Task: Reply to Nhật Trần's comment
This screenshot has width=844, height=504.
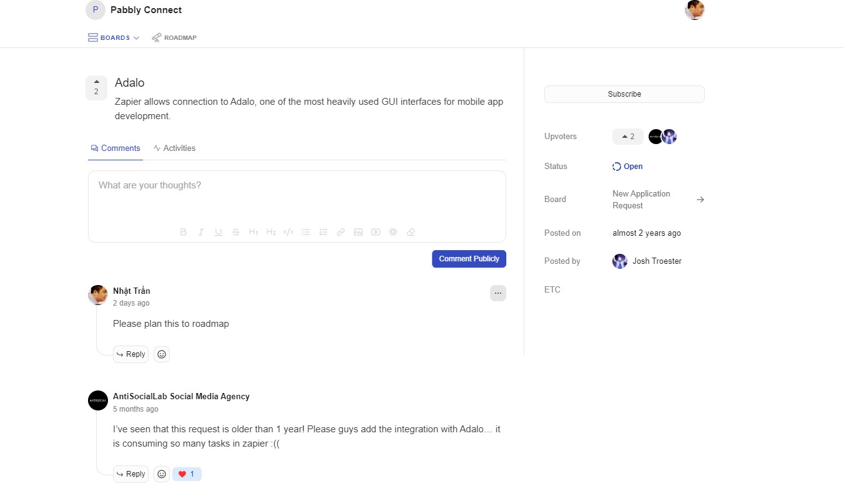Action: pyautogui.click(x=131, y=354)
